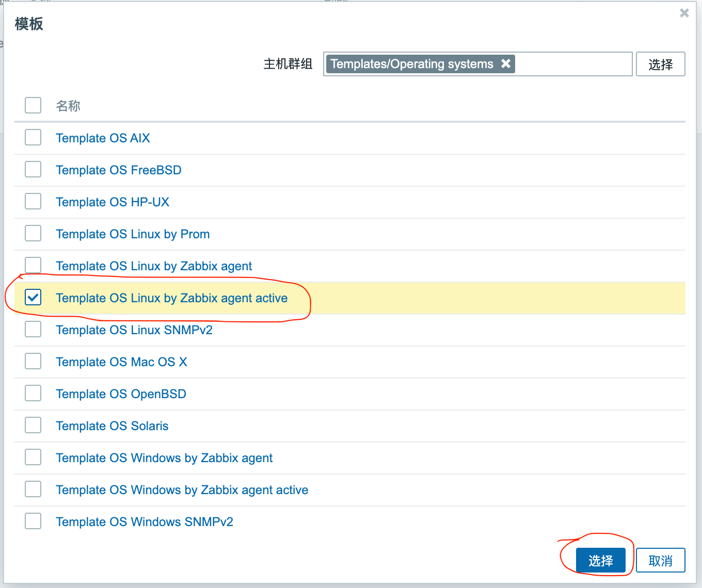
Task: Open the Template OS FreeBSD link
Action: (x=119, y=170)
